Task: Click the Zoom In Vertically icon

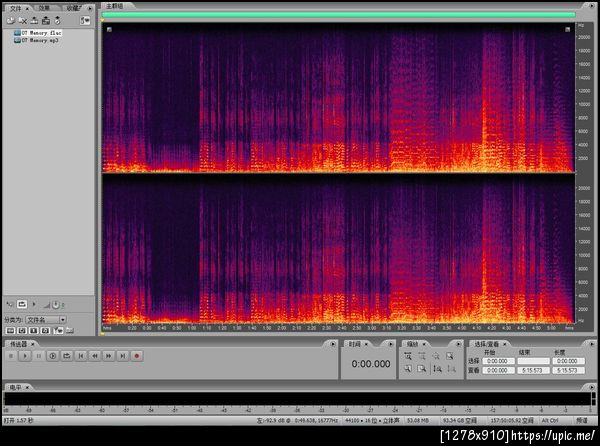Action: tap(437, 369)
